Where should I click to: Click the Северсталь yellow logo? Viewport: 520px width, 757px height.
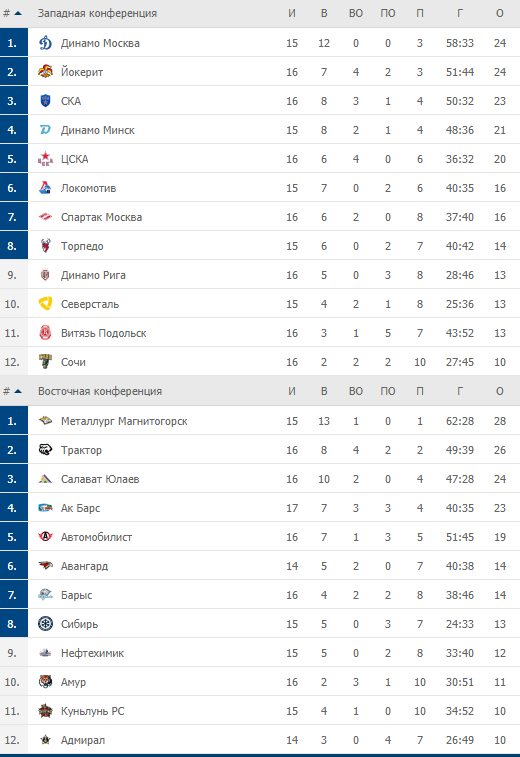[45, 304]
